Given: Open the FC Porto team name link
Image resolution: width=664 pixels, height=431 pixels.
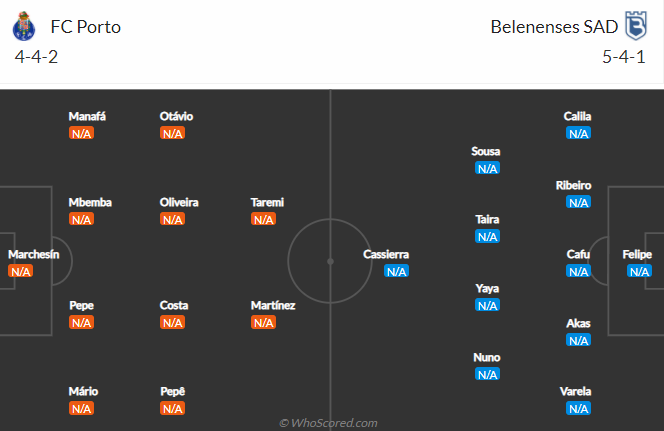Looking at the screenshot, I should [x=86, y=27].
